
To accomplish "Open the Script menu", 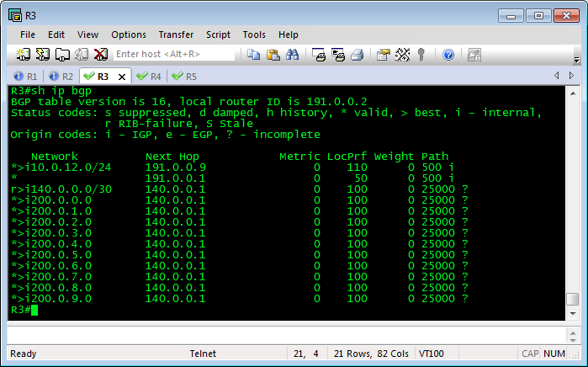I will tap(218, 35).
